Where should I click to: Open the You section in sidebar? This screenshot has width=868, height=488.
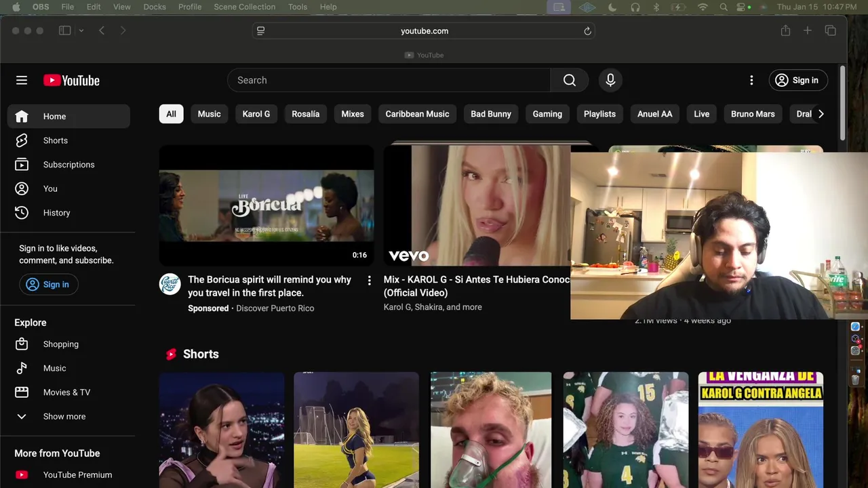point(68,188)
